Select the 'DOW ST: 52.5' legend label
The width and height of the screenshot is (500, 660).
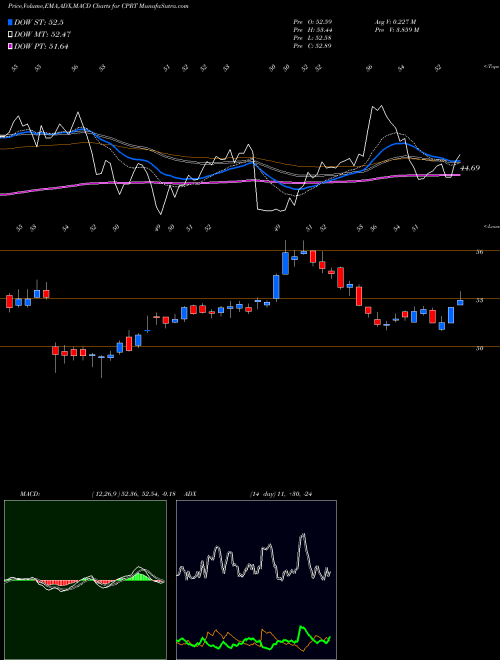point(39,22)
